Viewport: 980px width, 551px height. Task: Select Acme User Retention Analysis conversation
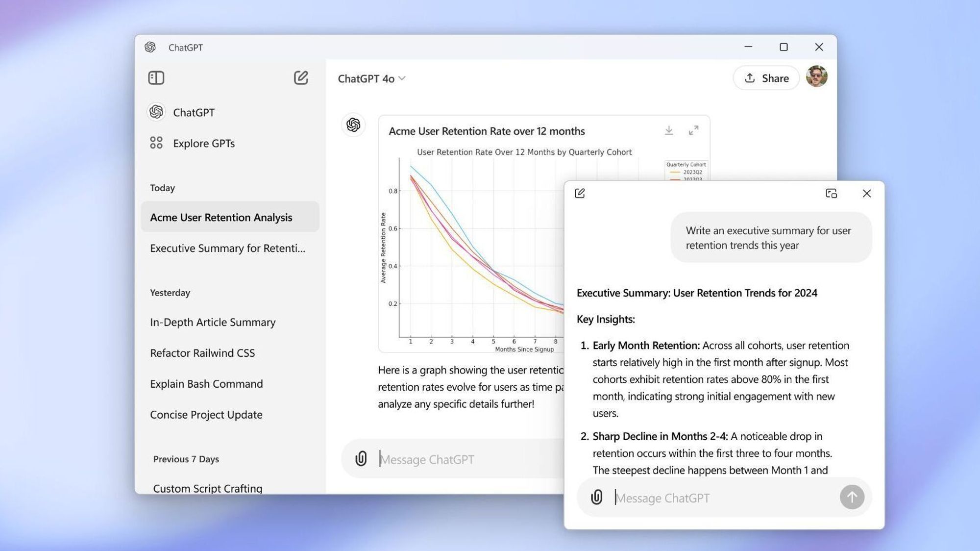tap(221, 216)
